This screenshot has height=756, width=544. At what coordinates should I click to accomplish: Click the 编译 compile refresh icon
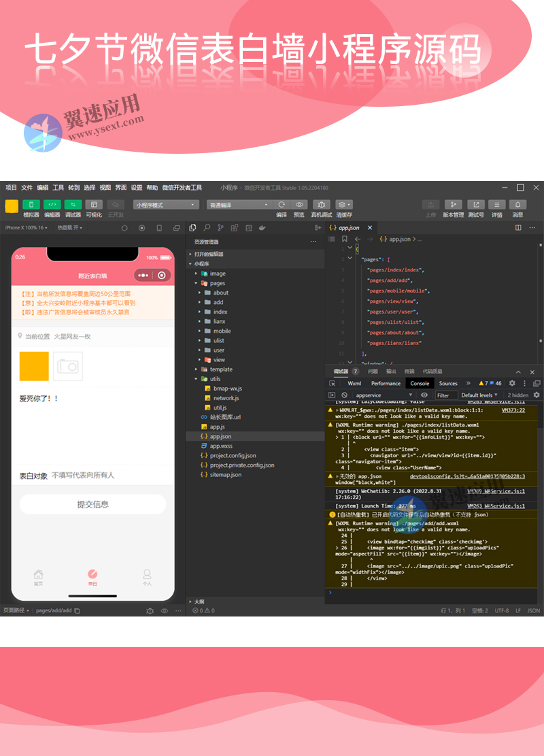click(282, 205)
